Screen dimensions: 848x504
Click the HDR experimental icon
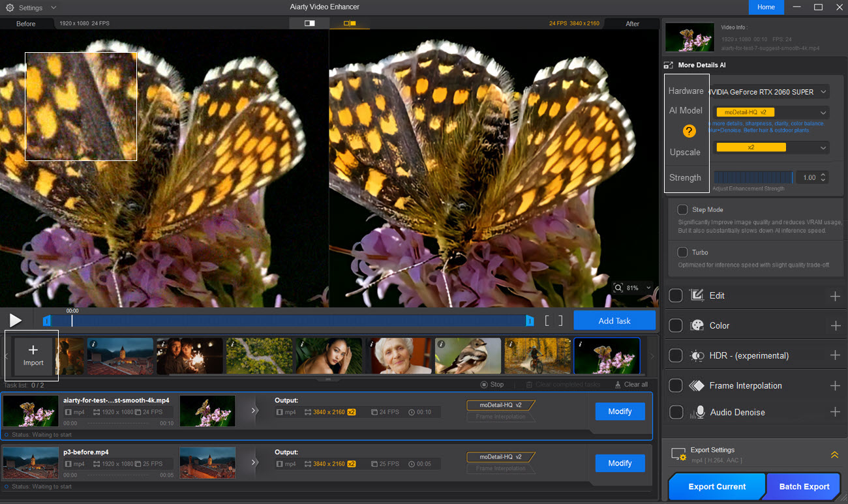[697, 355]
